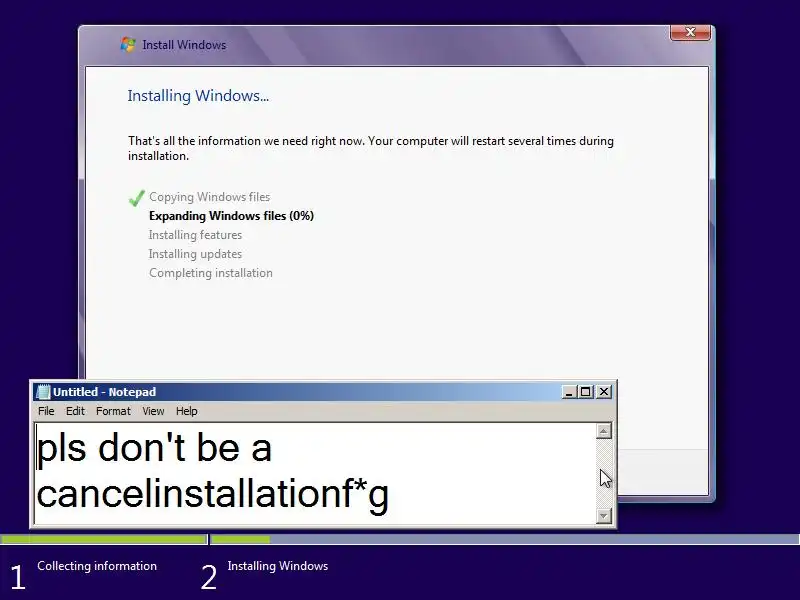Click 'Expanding Windows files (0%)' text
Image resolution: width=800 pixels, height=600 pixels.
(x=231, y=216)
